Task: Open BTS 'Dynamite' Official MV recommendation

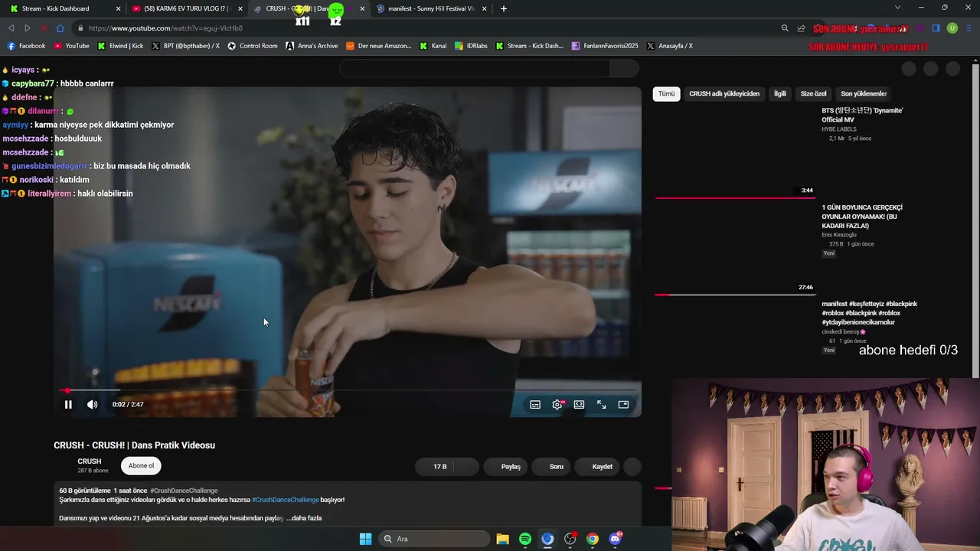Action: tap(862, 115)
